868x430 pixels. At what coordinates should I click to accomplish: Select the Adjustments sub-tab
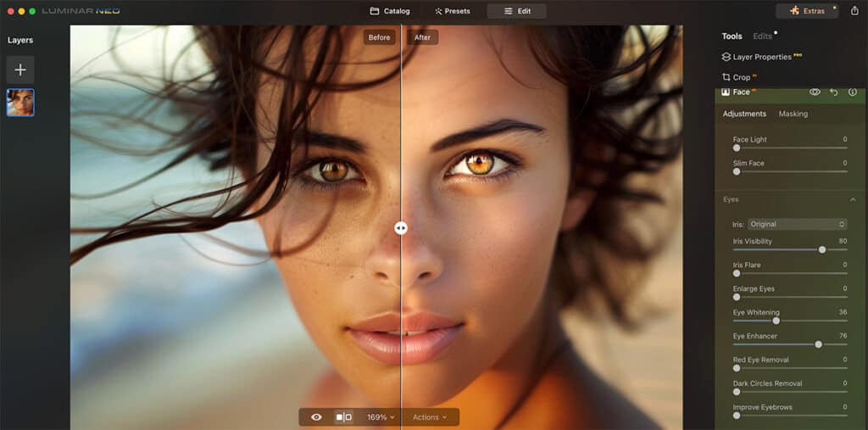744,114
